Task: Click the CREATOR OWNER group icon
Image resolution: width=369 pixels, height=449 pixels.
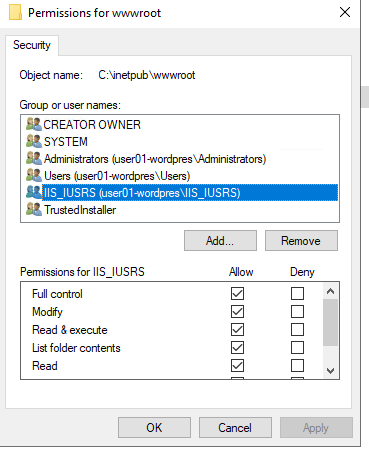Action: (x=34, y=124)
